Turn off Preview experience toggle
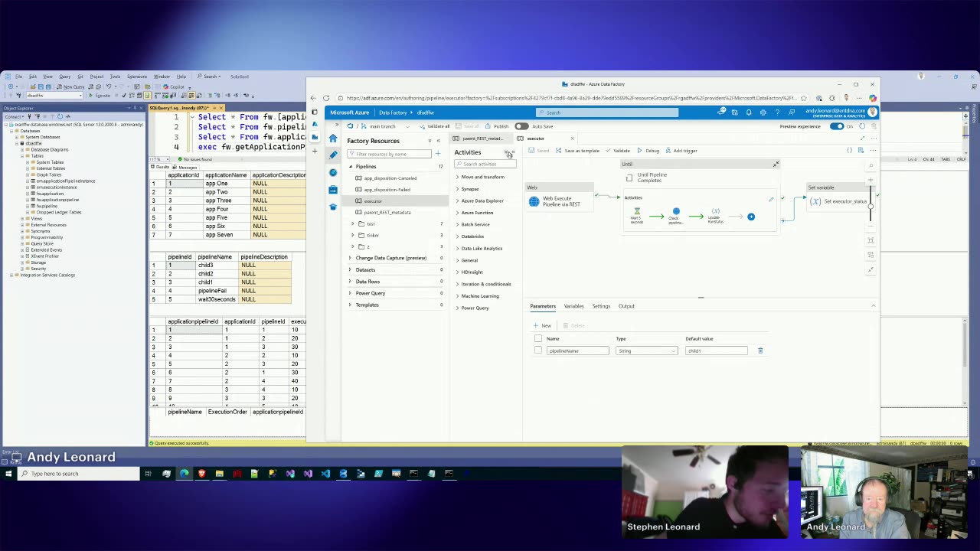The width and height of the screenshot is (980, 551). coord(837,126)
